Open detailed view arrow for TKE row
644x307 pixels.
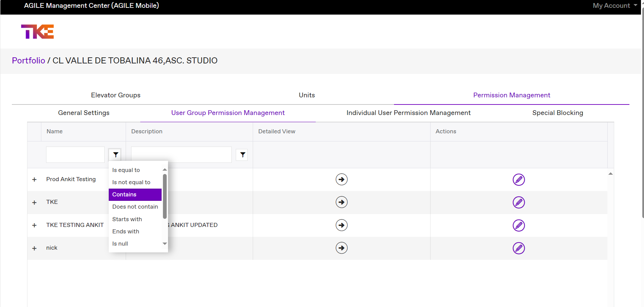(341, 202)
